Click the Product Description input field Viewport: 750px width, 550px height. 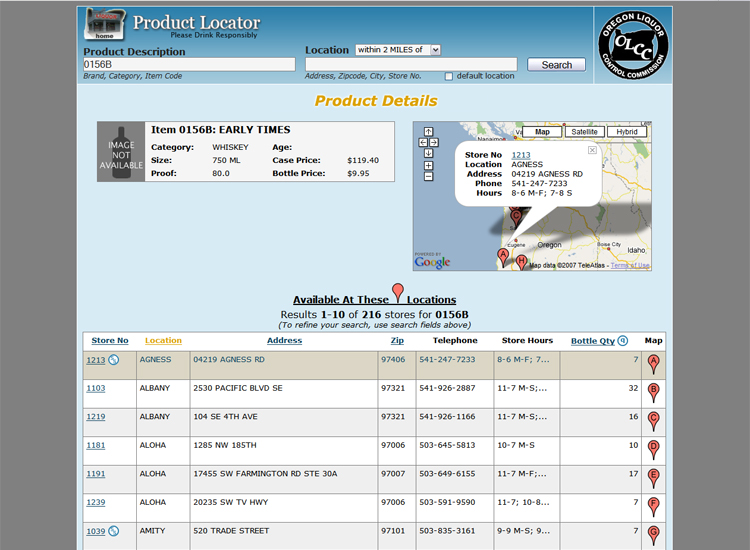(x=189, y=65)
